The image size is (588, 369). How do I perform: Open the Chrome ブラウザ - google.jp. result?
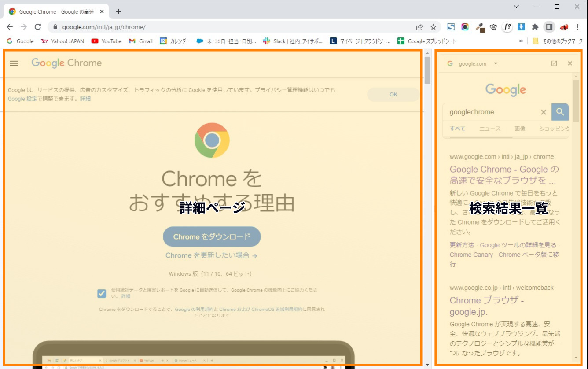pyautogui.click(x=487, y=306)
